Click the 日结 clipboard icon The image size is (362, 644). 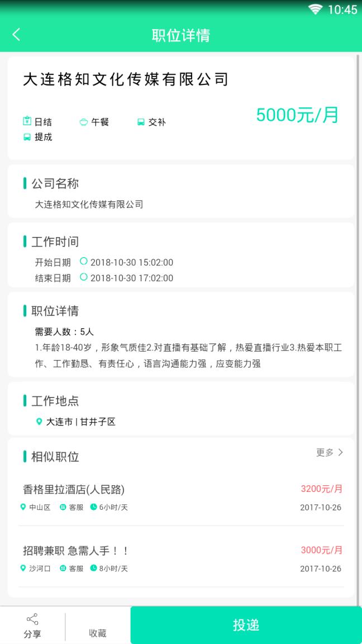pyautogui.click(x=27, y=121)
